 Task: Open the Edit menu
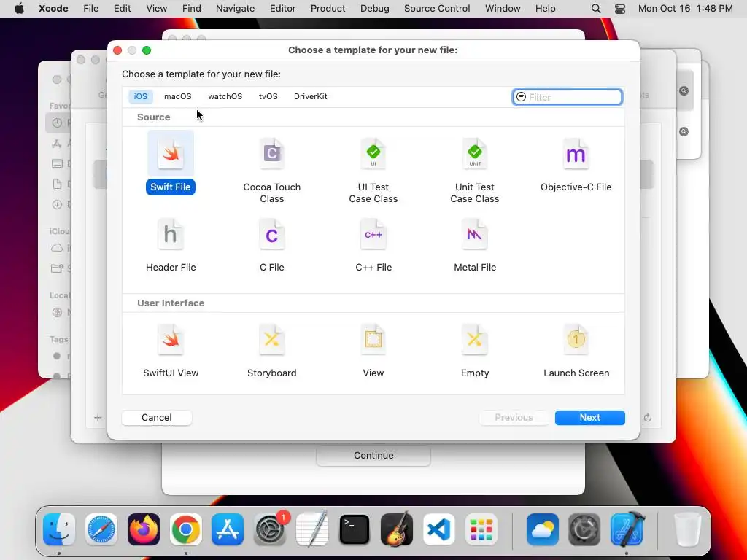[x=122, y=9]
